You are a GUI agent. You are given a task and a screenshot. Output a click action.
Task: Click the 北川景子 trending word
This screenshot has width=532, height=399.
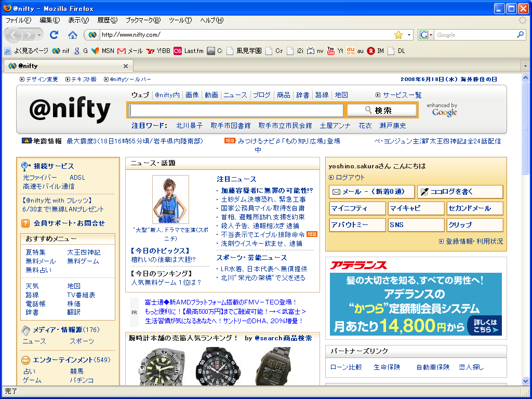(189, 126)
